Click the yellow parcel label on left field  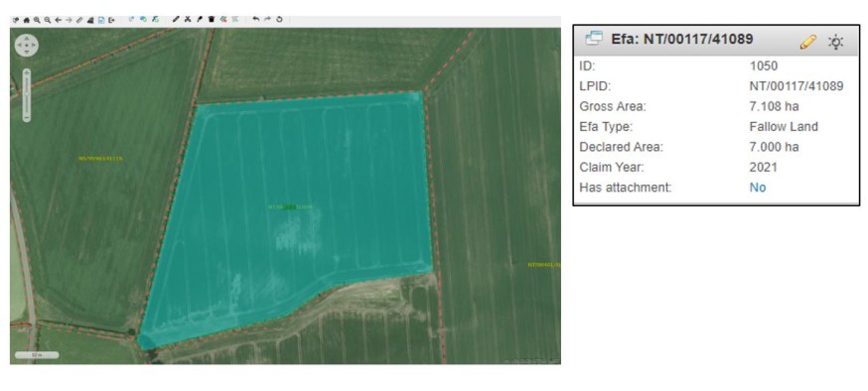[x=100, y=159]
